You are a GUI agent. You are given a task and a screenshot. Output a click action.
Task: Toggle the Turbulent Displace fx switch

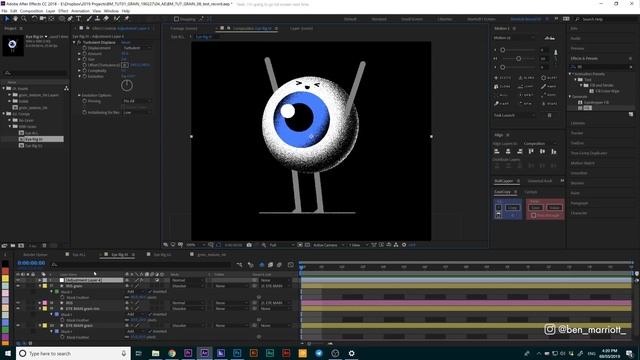pos(79,42)
